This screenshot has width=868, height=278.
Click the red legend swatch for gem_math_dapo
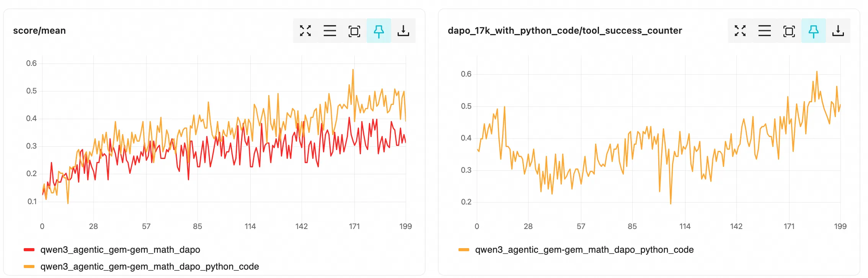(x=29, y=250)
